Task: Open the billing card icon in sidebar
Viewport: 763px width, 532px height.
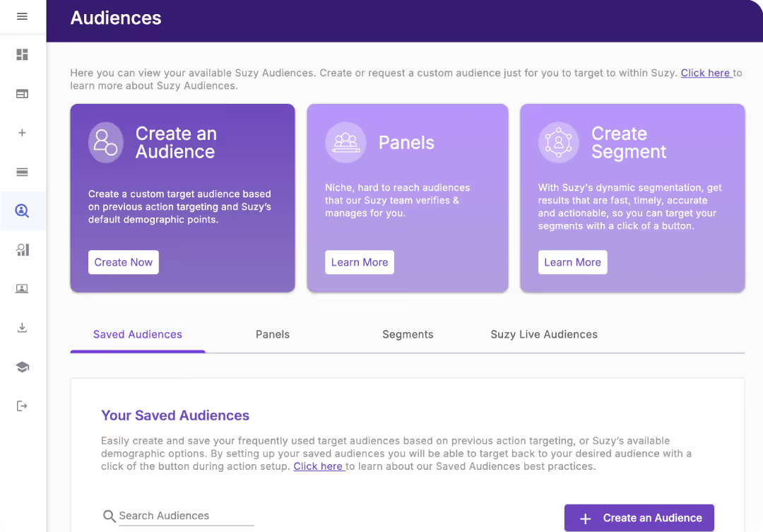Action: pyautogui.click(x=22, y=93)
